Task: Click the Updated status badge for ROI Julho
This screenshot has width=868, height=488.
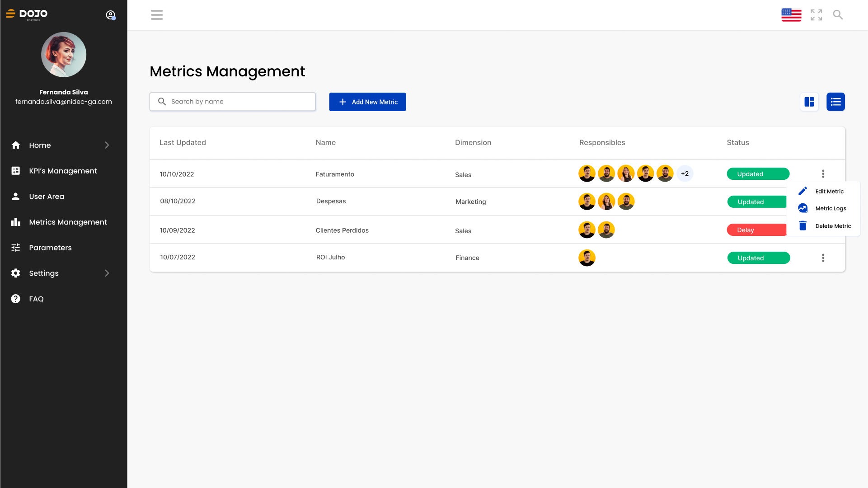Action: [758, 258]
